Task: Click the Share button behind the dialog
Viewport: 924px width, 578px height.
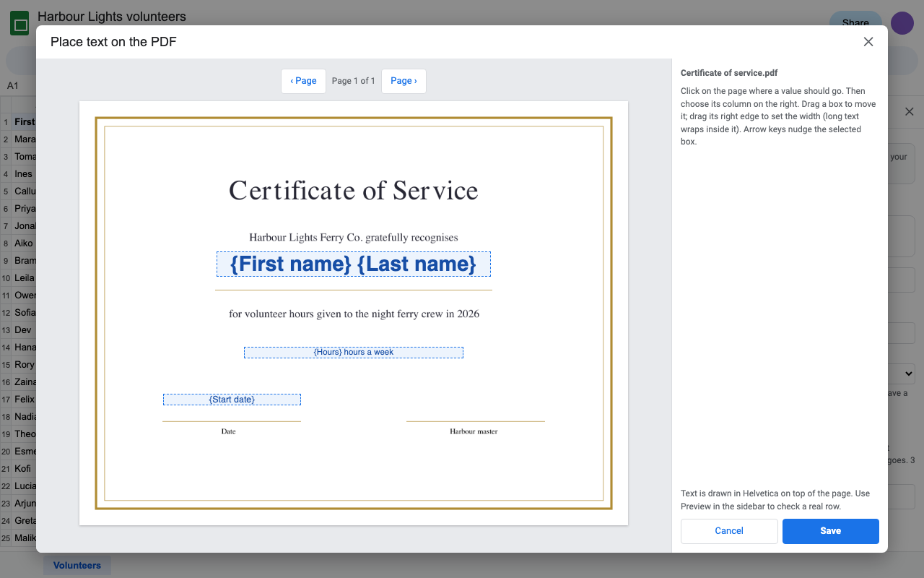Action: 855,23
